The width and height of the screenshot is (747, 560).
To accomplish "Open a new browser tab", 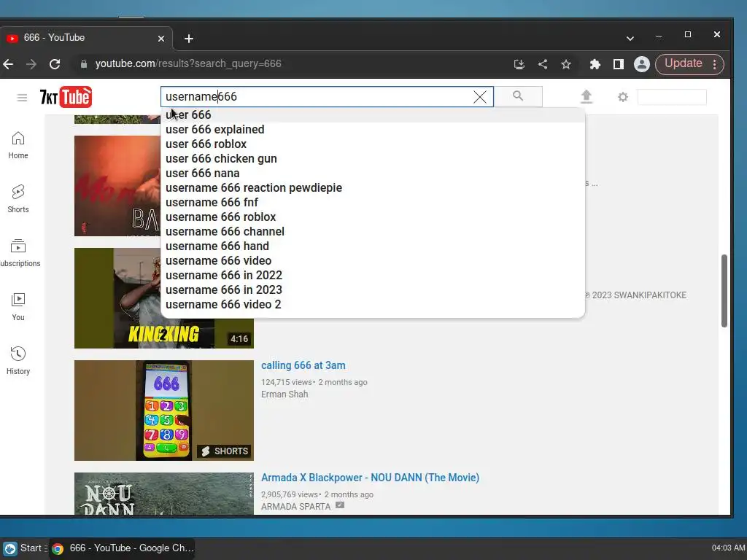I will click(x=189, y=39).
